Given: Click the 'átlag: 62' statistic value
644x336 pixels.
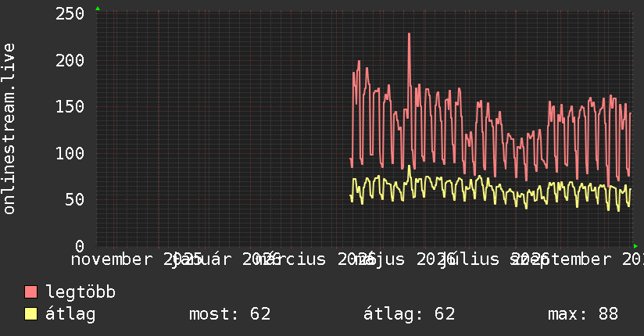Looking at the screenshot, I should pos(409,314).
